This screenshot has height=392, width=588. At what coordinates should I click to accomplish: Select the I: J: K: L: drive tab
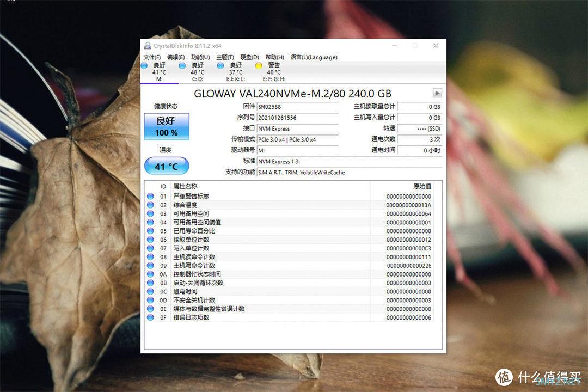point(236,72)
